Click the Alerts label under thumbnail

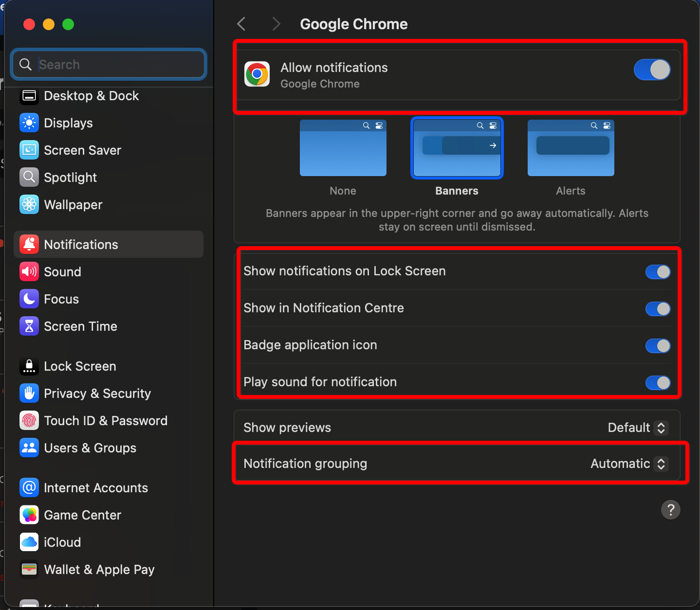[571, 191]
